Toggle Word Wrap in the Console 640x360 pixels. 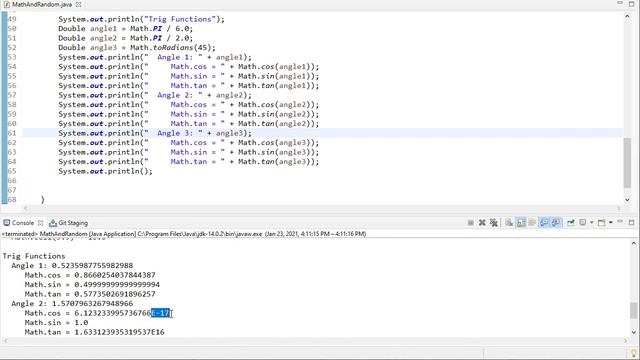click(532, 222)
